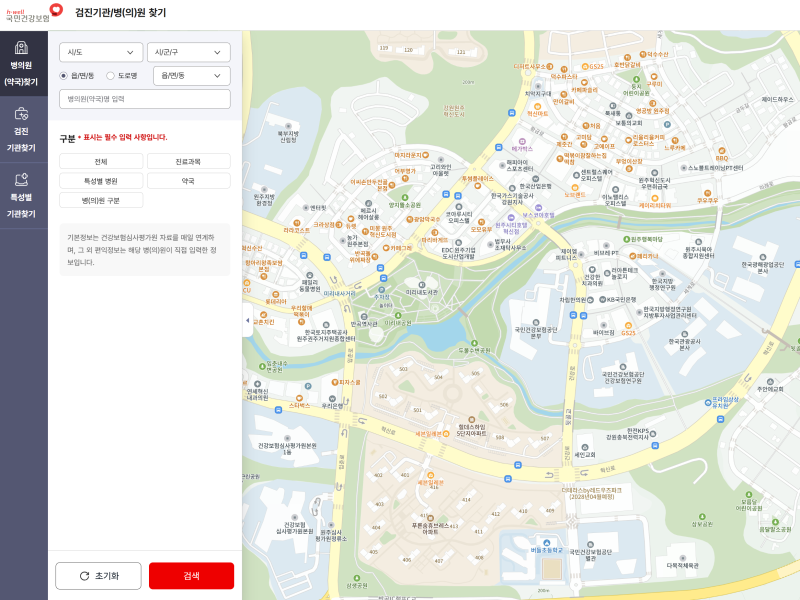Click the 기본정보는 건강보험심사평가원 notice text
Screen dimensions: 800x600
[142, 250]
